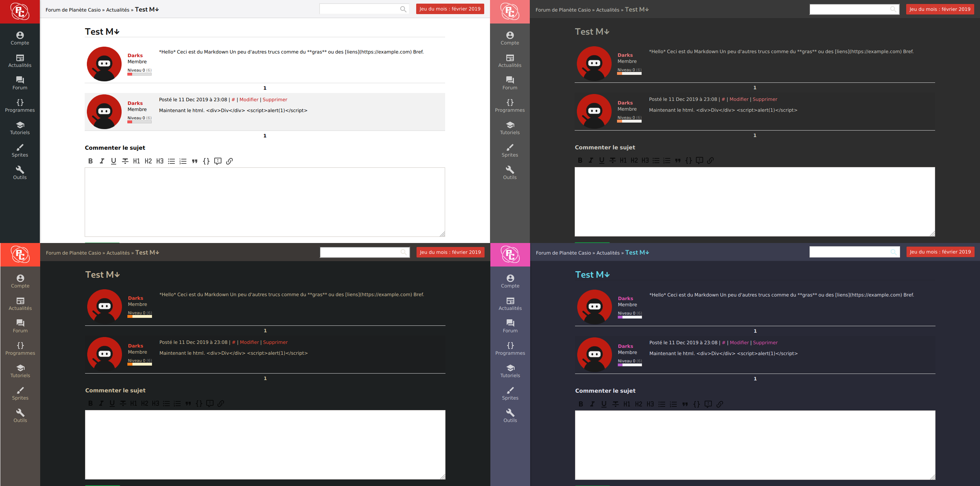Click the pink Darks username in the purple theme's first post

coord(625,299)
